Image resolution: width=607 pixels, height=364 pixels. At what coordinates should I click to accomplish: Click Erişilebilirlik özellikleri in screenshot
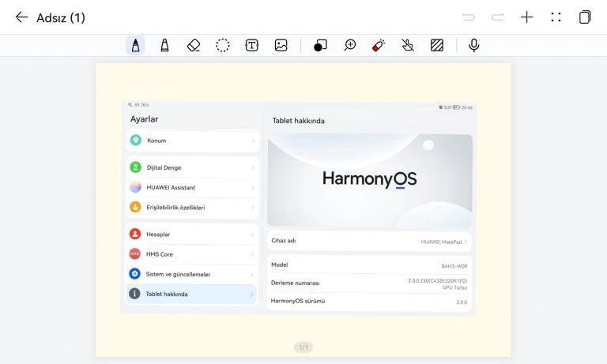[x=192, y=208]
